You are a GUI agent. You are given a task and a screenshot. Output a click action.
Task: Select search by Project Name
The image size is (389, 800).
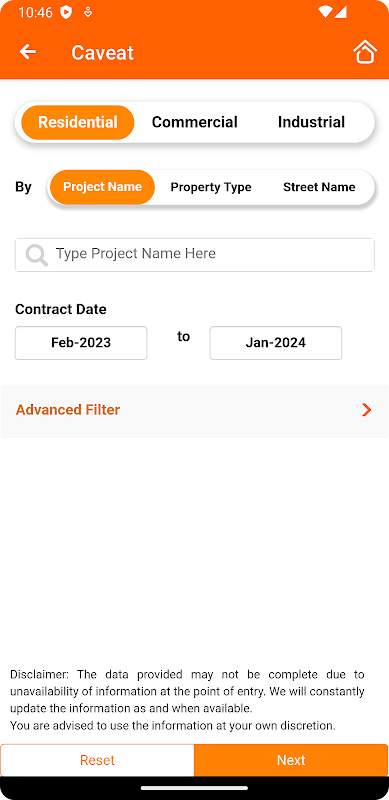pos(102,187)
